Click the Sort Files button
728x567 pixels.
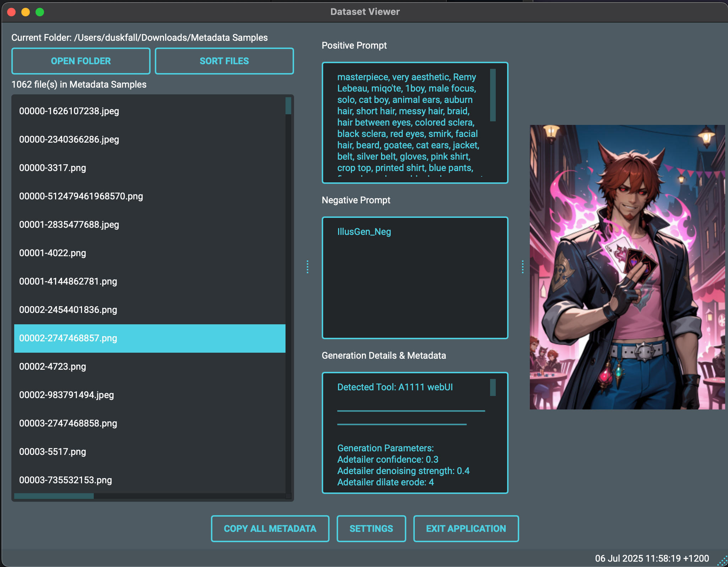coord(224,61)
